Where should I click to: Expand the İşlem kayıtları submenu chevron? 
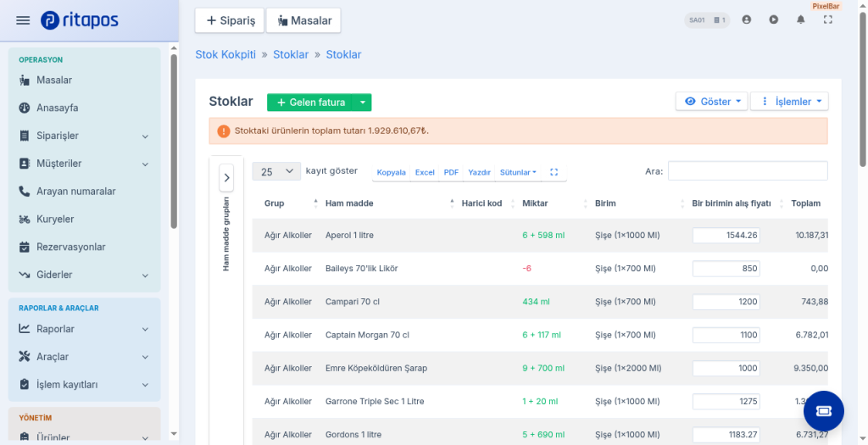tap(145, 385)
